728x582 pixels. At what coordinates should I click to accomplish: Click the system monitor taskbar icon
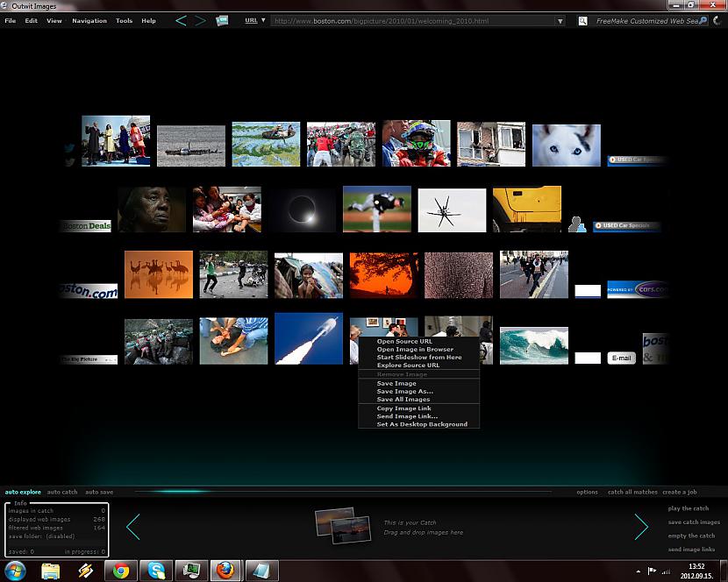[x=191, y=571]
